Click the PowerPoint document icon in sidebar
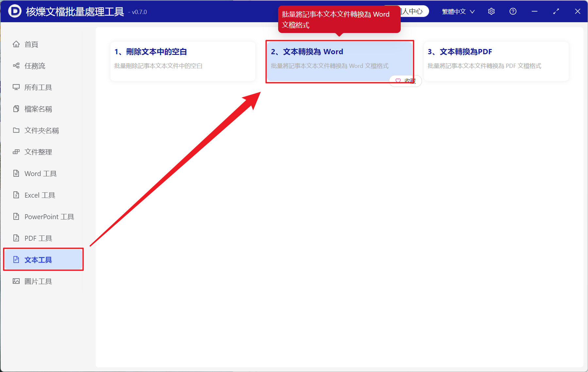 (x=16, y=217)
